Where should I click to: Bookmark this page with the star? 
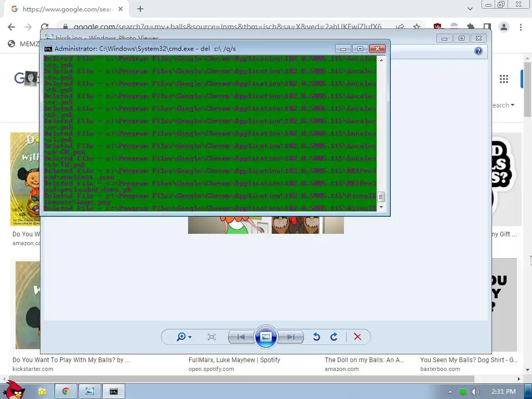click(x=417, y=27)
